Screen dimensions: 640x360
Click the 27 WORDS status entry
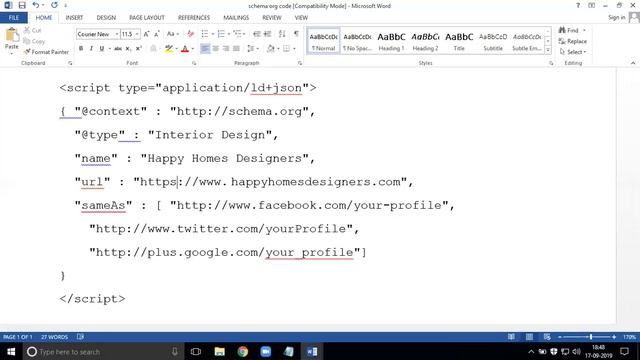(54, 337)
